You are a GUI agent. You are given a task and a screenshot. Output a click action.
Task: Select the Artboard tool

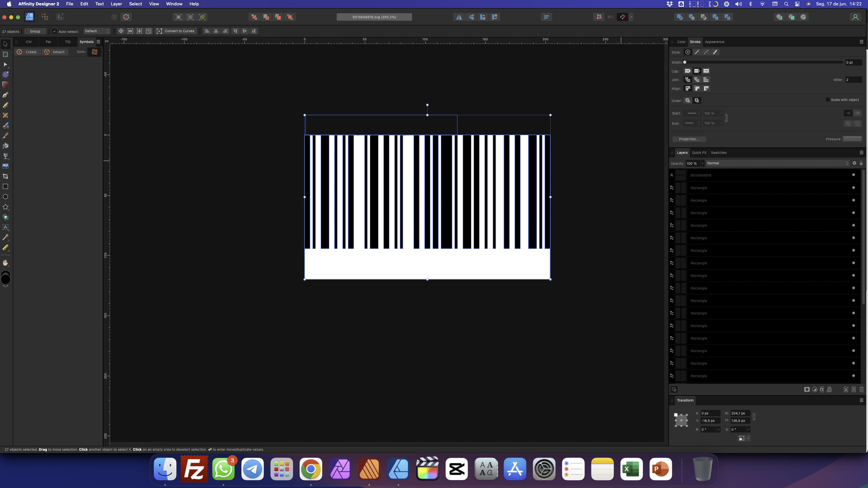(x=5, y=54)
